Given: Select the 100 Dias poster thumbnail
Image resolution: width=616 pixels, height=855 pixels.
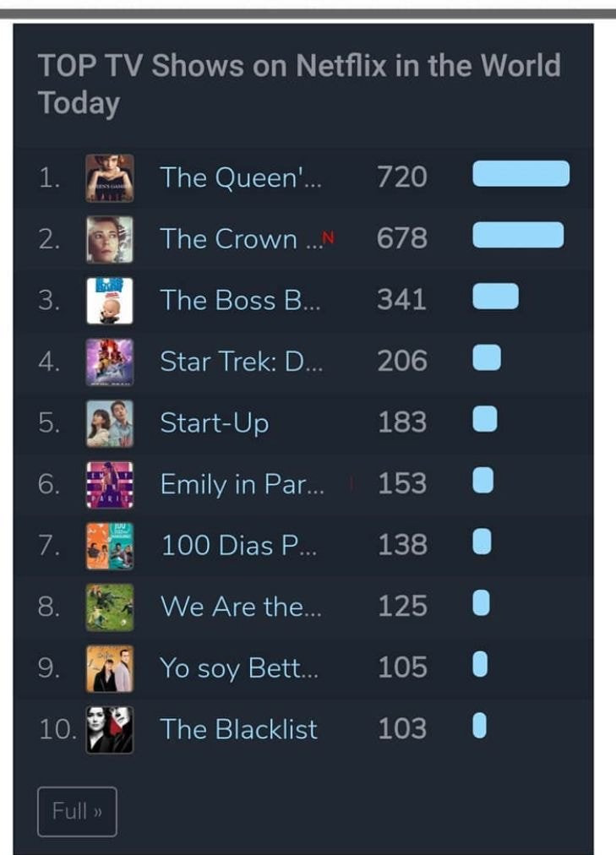Looking at the screenshot, I should coord(110,546).
